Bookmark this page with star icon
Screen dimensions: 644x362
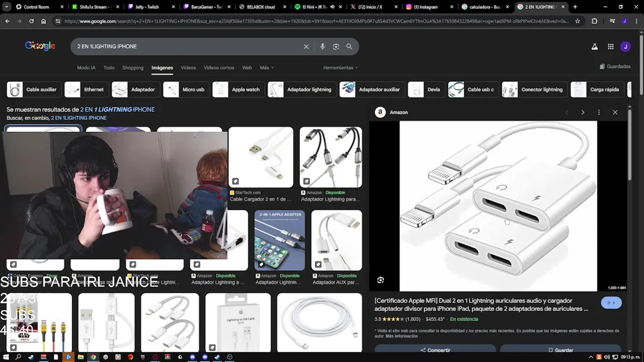pos(578,21)
